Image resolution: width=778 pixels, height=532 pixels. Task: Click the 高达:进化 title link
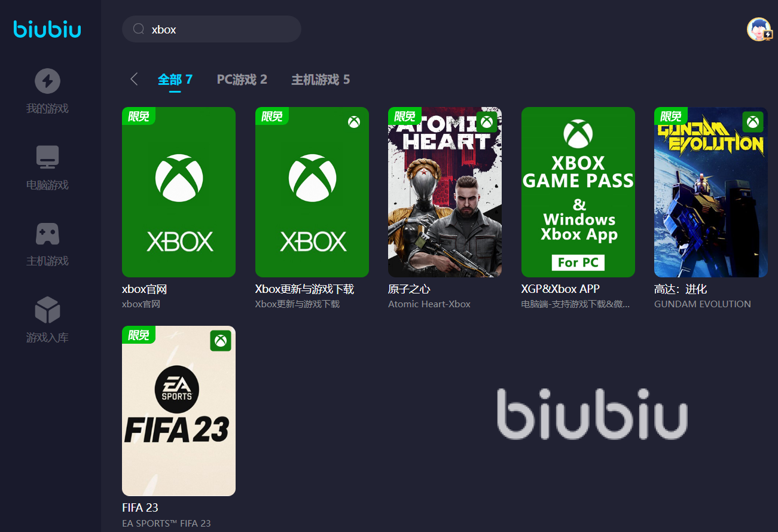point(681,289)
